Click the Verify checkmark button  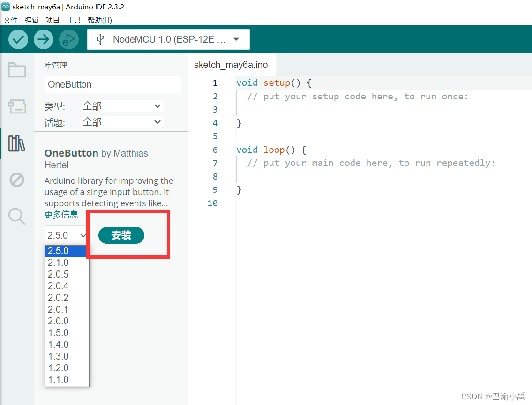18,39
